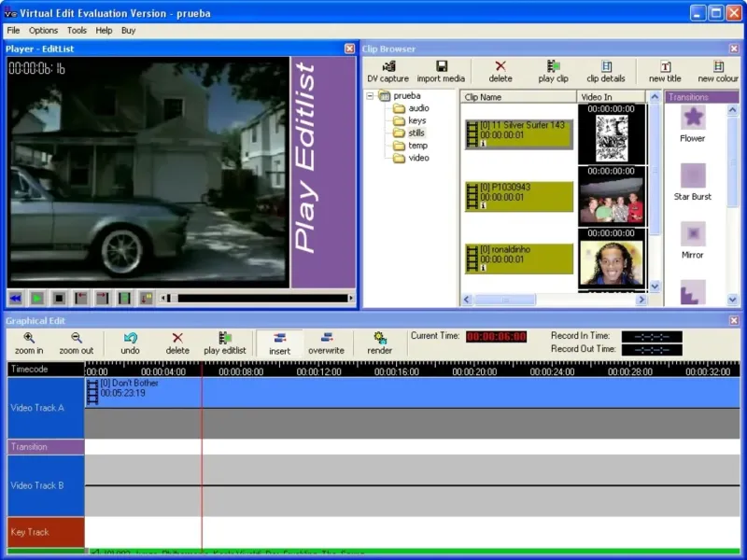Collapse the prueba project tree node
Image resolution: width=747 pixels, height=560 pixels.
click(370, 96)
